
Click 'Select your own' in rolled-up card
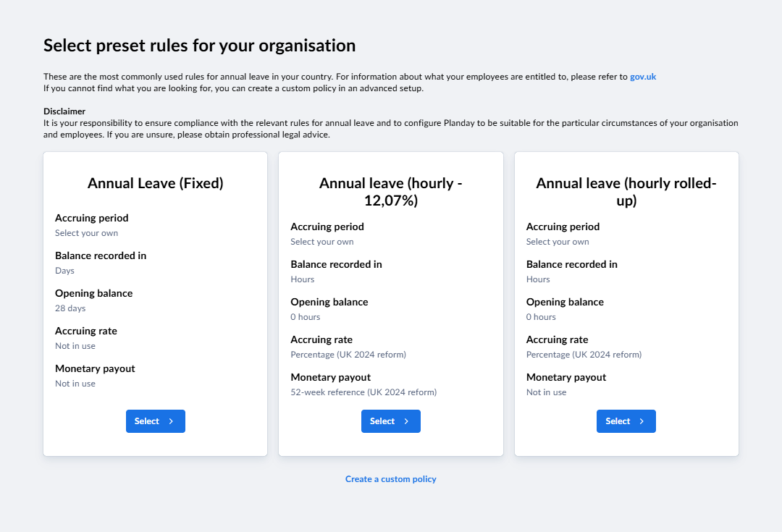point(558,242)
